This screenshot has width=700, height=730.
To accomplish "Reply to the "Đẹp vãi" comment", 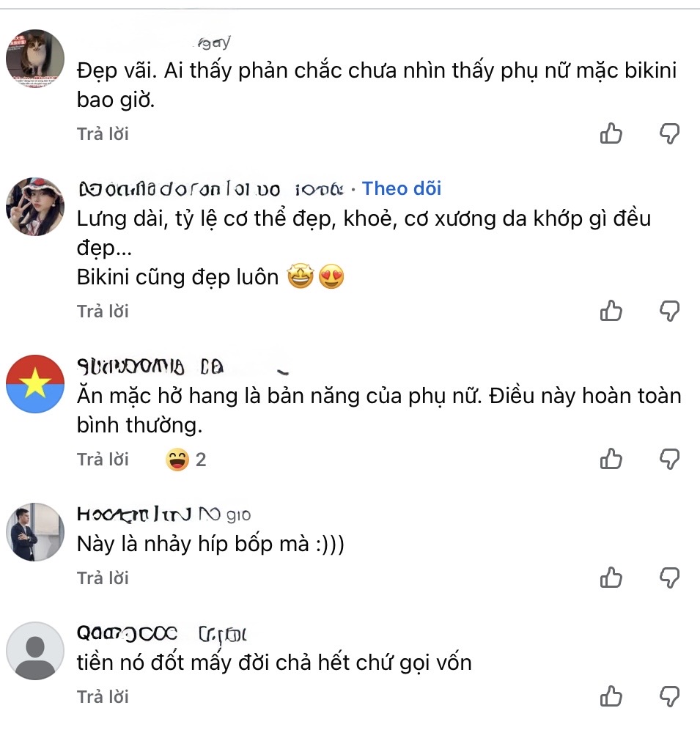I will tap(103, 134).
